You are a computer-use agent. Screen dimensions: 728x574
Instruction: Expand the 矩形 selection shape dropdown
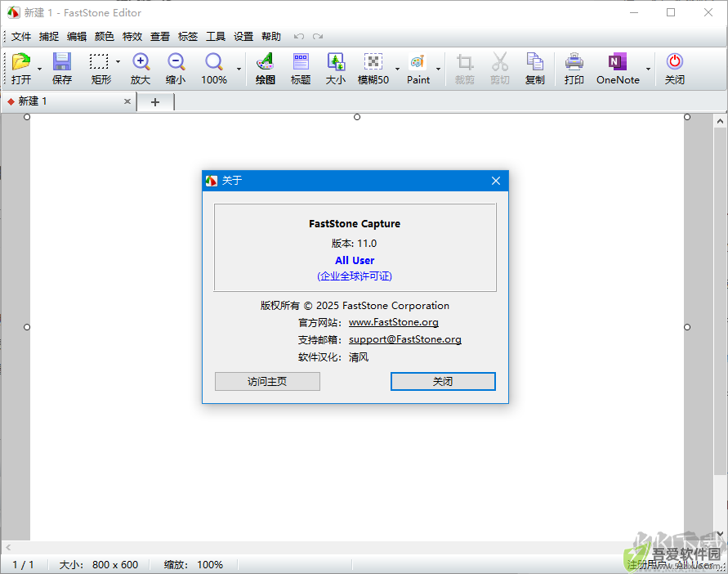coord(118,61)
